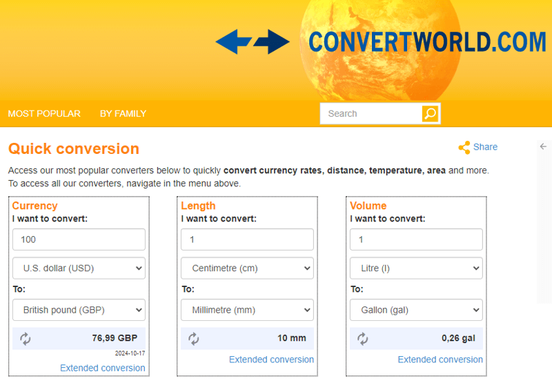
Task: Collapse sidebar with the left arrow icon
Action: [543, 146]
